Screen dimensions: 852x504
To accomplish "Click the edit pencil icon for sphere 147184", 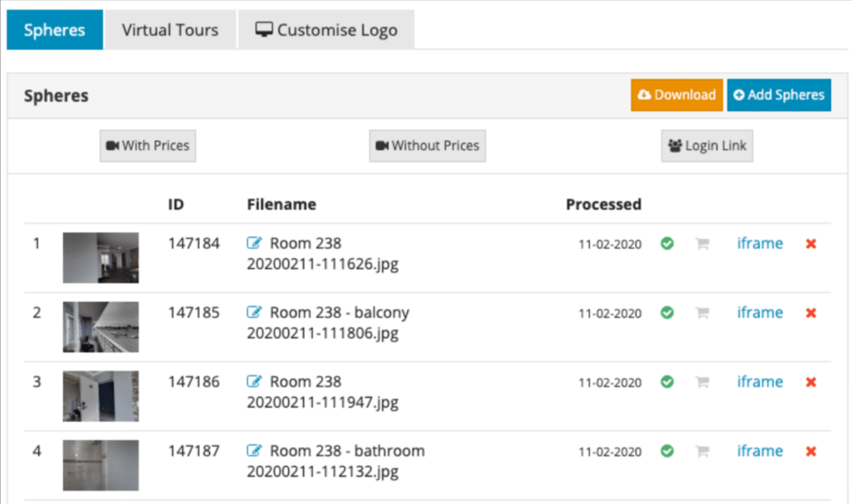I will (x=254, y=243).
